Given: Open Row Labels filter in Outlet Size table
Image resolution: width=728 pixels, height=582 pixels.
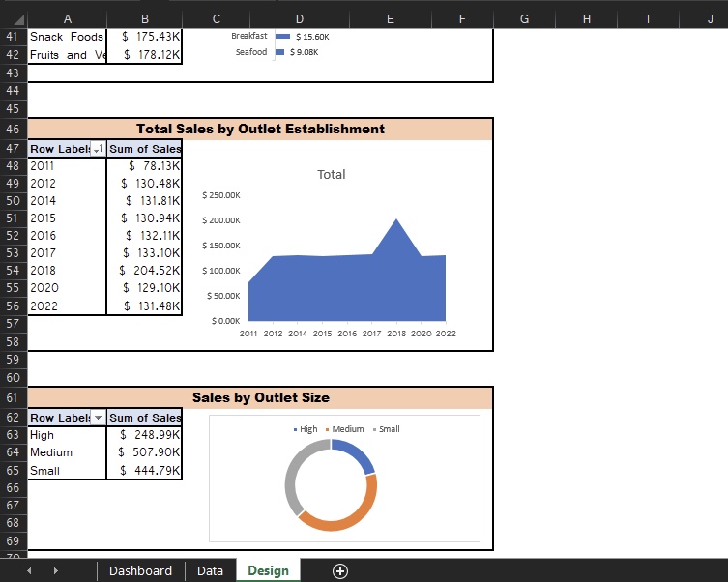Looking at the screenshot, I should [98, 418].
